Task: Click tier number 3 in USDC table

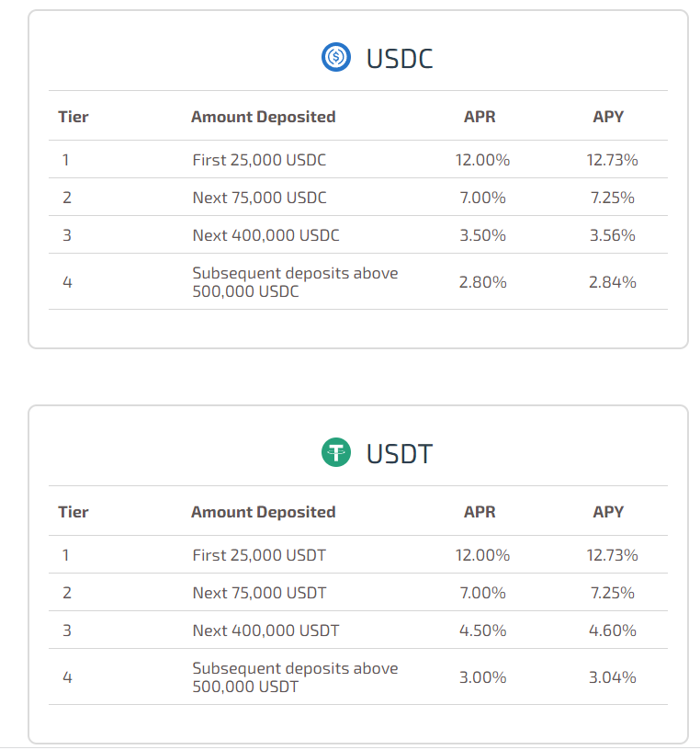Action: (x=67, y=235)
